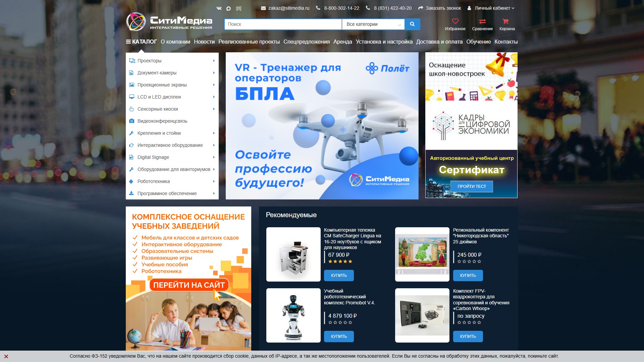This screenshot has height=362, width=644.
Task: Expand the Проекторы submenu arrow
Action: [x=214, y=61]
